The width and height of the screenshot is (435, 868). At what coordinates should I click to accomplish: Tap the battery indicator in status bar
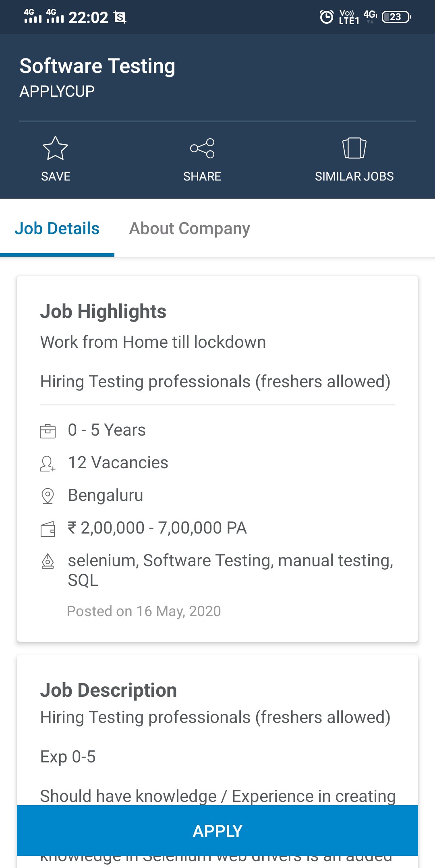tap(396, 17)
